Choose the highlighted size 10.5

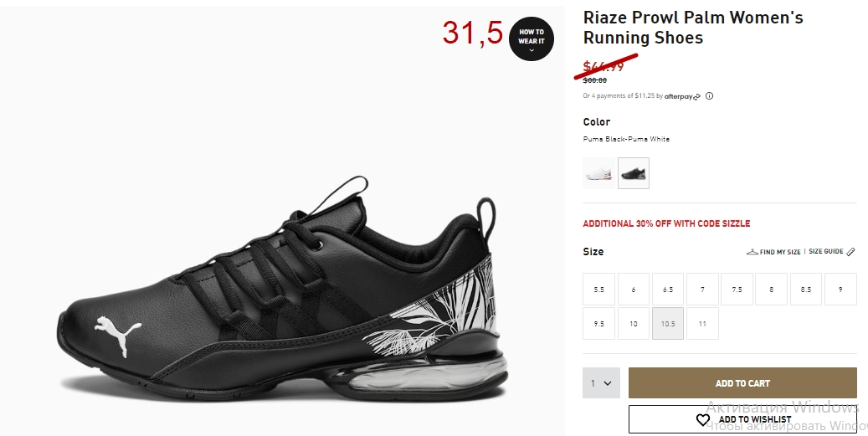tap(668, 324)
